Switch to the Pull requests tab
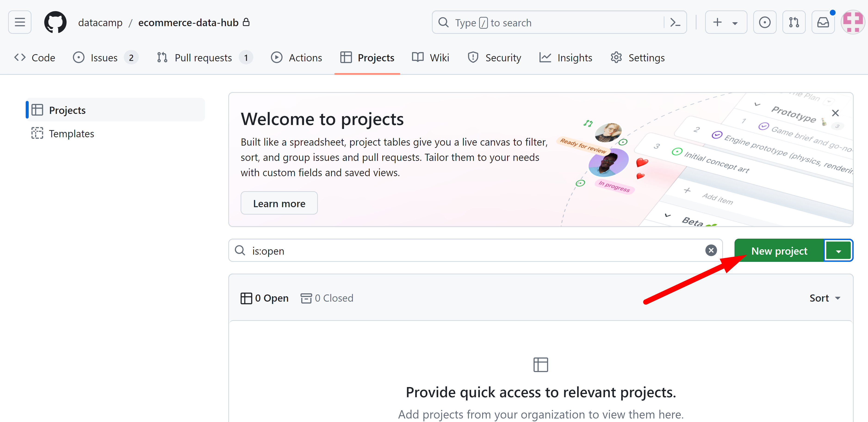This screenshot has height=422, width=868. pyautogui.click(x=205, y=58)
